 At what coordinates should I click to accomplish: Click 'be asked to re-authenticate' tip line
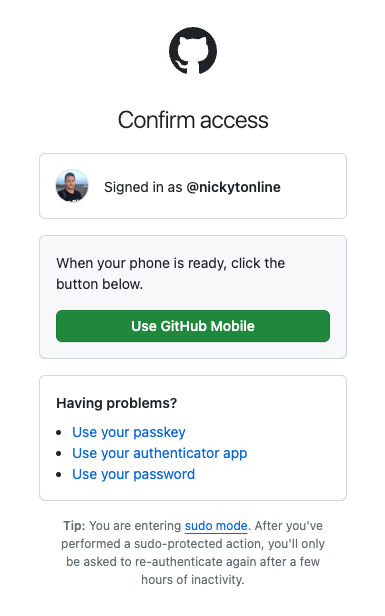click(193, 562)
